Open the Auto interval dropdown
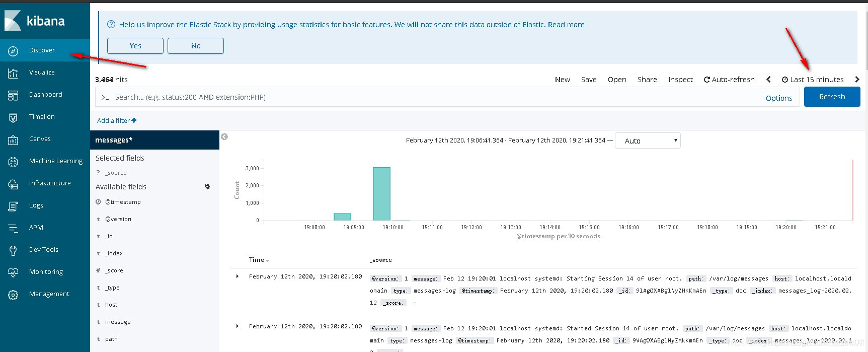 [x=648, y=140]
